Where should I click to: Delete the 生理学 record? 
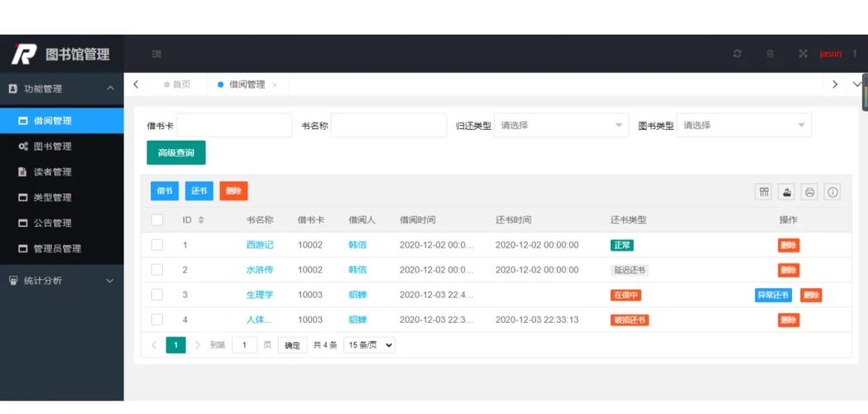(x=811, y=295)
